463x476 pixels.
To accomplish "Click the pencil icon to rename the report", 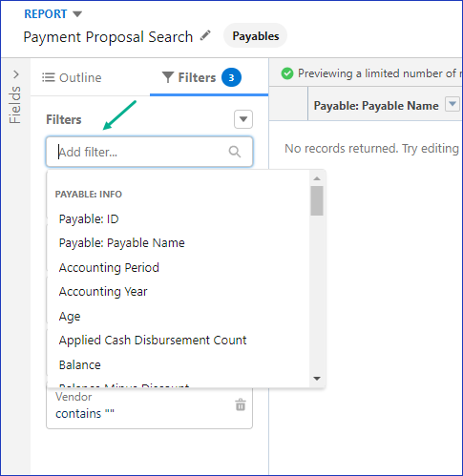I will tap(205, 35).
